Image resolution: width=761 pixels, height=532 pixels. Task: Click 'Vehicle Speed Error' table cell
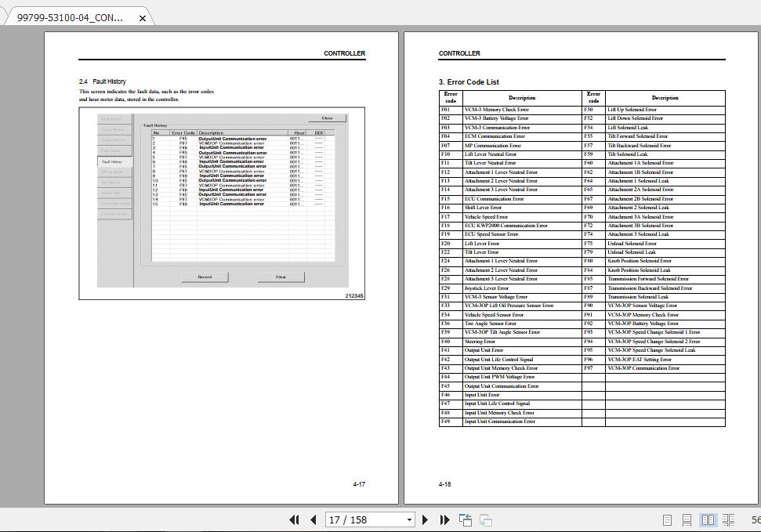[522, 217]
